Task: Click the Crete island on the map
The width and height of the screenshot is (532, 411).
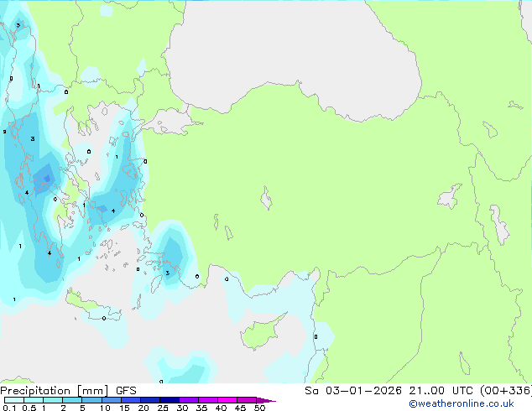Action: pos(91,305)
